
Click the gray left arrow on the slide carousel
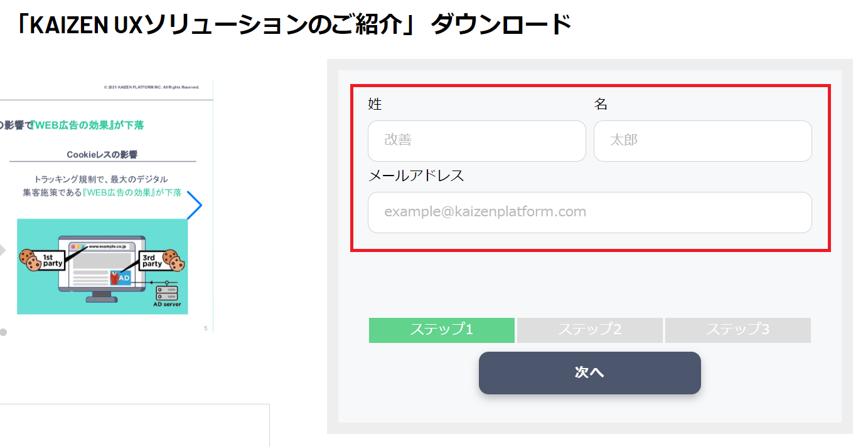point(3,250)
